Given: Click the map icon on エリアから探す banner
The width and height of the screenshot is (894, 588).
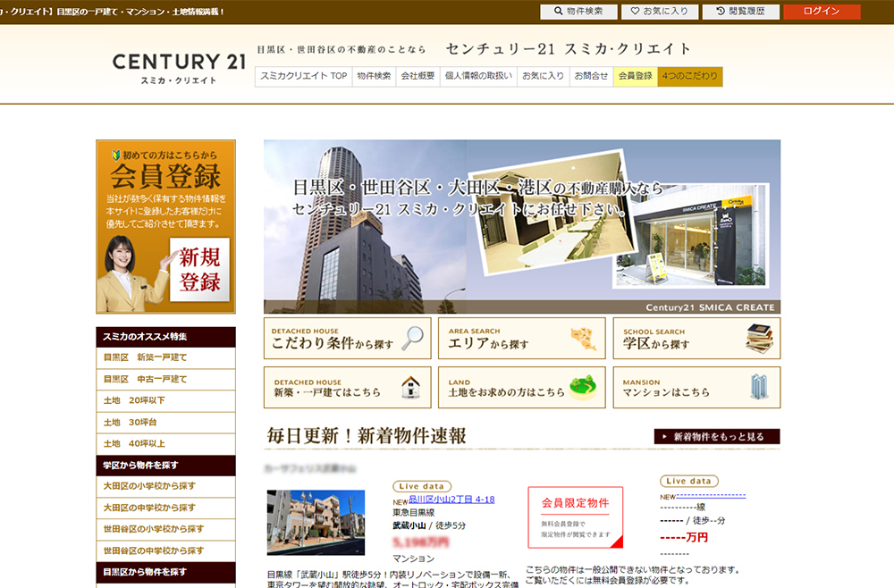Looking at the screenshot, I should tap(584, 339).
